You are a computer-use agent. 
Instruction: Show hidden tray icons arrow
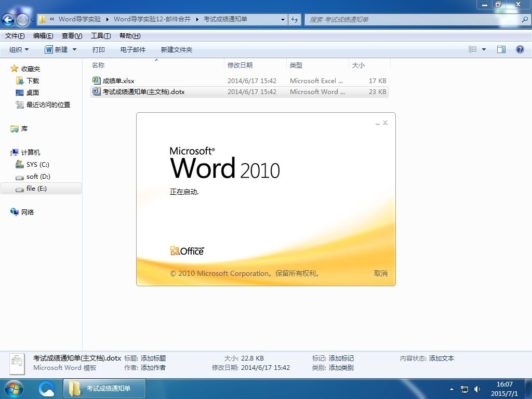(x=451, y=389)
